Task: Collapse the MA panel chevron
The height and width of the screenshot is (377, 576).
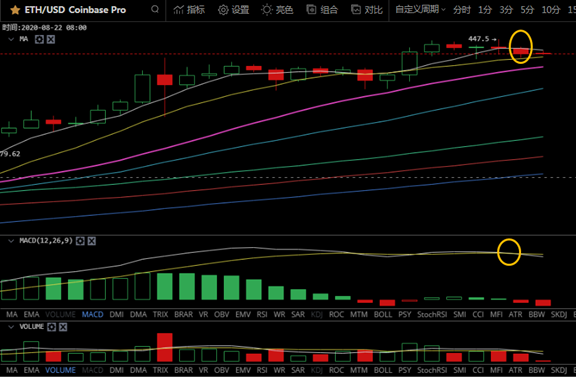Action: 11,39
